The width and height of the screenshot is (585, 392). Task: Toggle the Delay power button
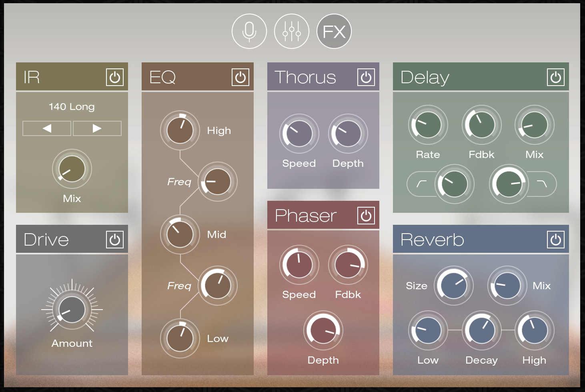[556, 77]
